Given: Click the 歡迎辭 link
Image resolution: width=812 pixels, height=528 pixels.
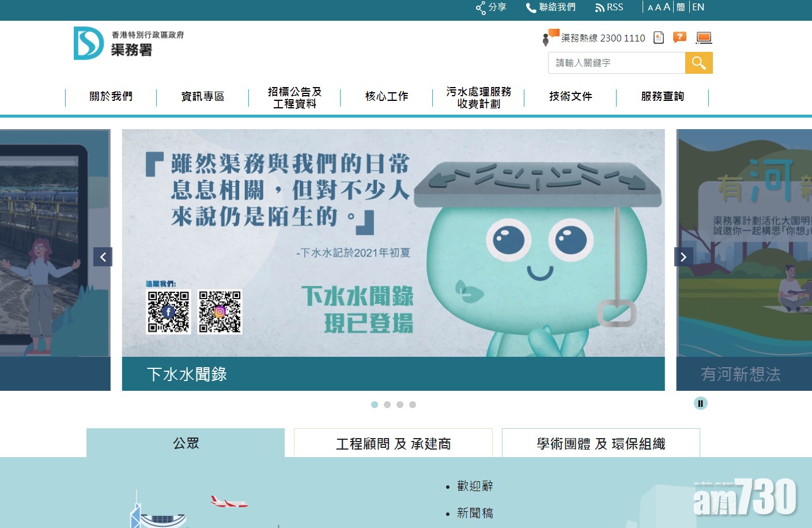Looking at the screenshot, I should (x=475, y=486).
